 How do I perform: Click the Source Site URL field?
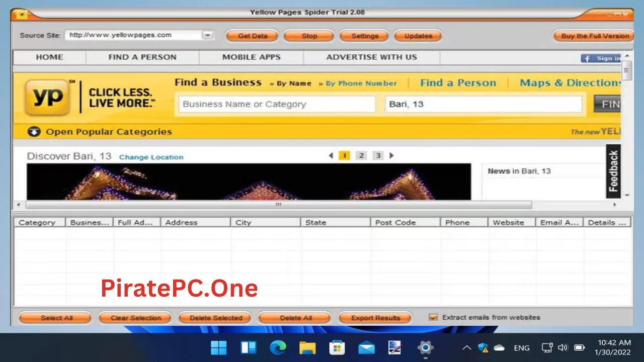coord(133,35)
